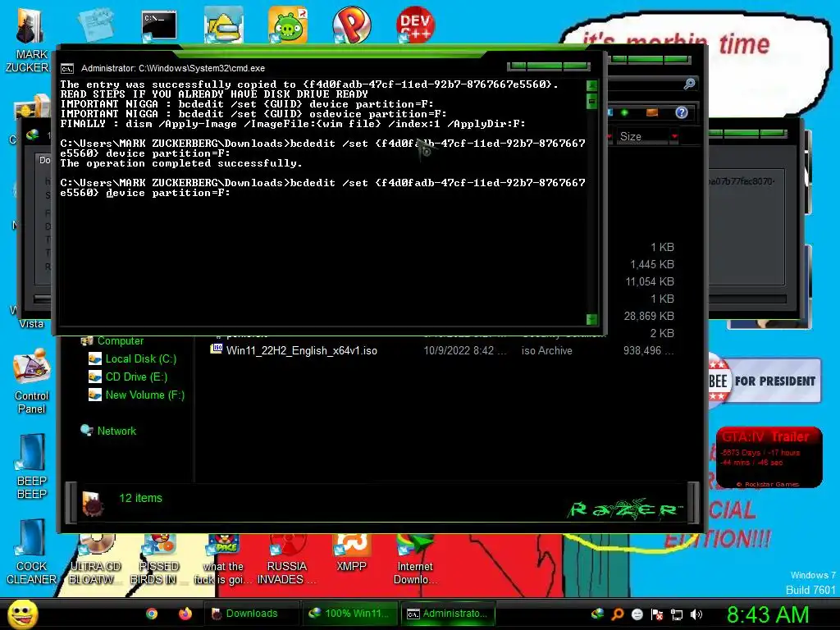840x630 pixels.
Task: Click the round white tray icon
Action: (x=637, y=614)
